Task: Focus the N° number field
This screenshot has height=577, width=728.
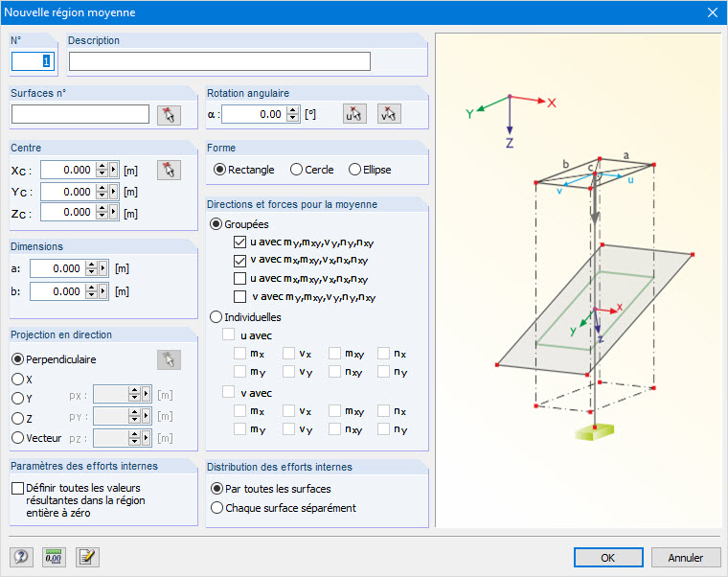Action: point(33,61)
